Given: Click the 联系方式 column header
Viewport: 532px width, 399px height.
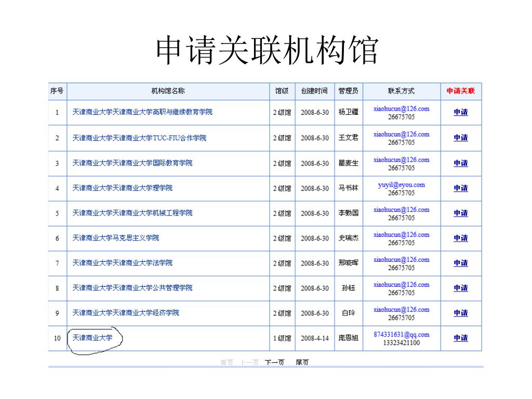Looking at the screenshot, I should (x=402, y=91).
